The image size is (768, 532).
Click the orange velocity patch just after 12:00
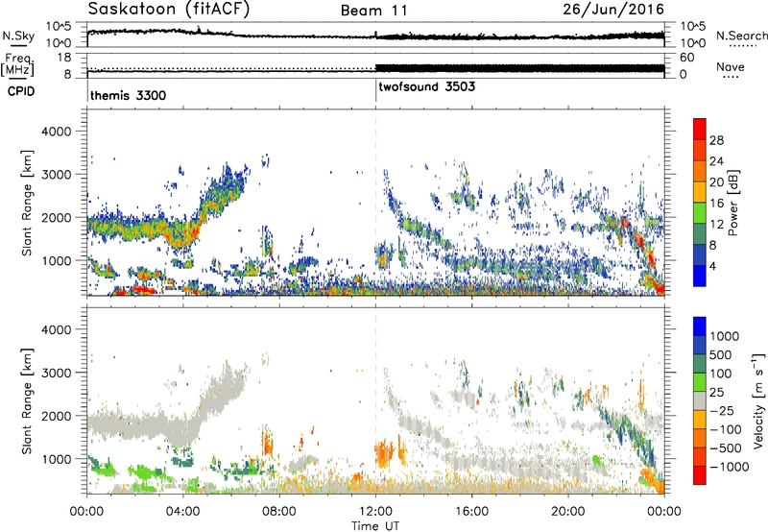pyautogui.click(x=385, y=454)
